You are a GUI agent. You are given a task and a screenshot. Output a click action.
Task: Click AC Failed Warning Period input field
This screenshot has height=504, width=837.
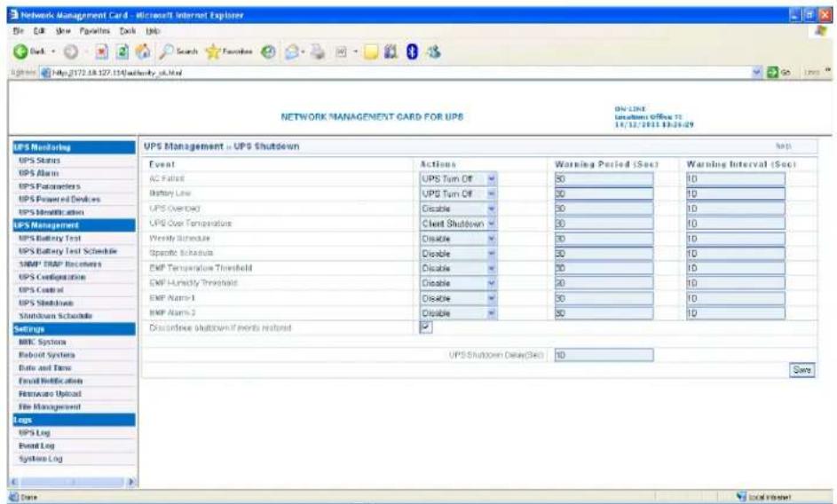tap(604, 179)
